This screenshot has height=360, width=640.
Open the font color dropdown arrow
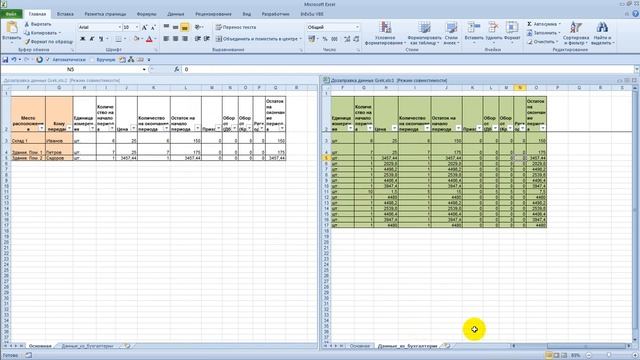tap(156, 39)
